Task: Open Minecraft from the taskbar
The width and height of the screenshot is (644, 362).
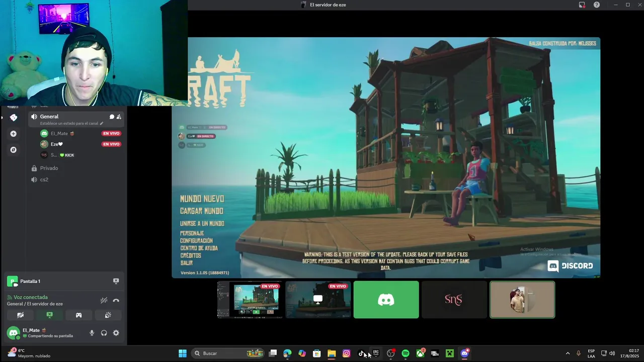Action: (x=450, y=353)
